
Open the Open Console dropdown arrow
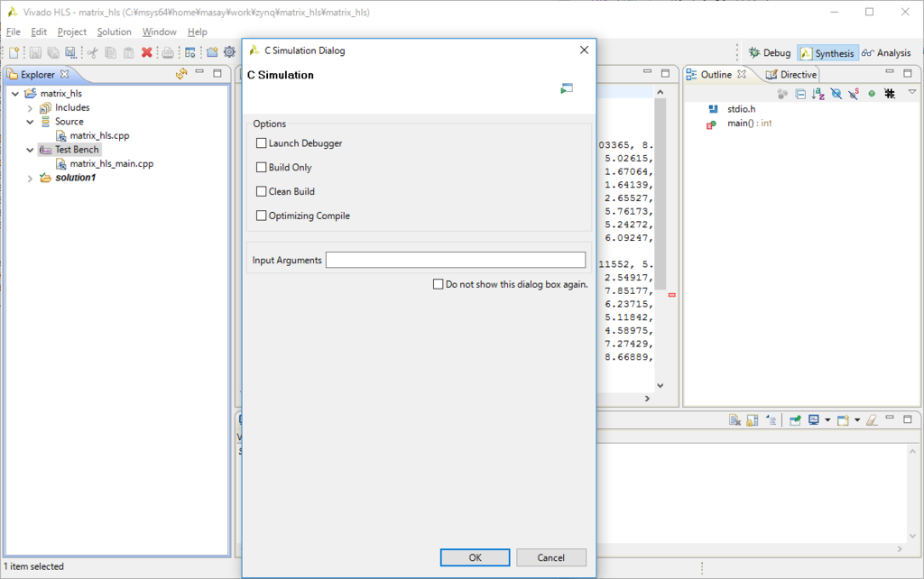(x=857, y=420)
